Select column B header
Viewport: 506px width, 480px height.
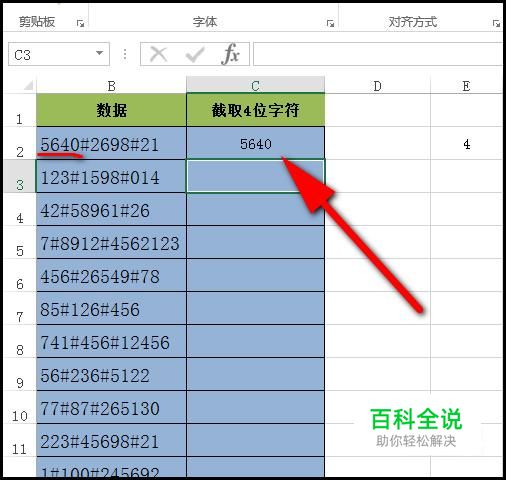[x=111, y=85]
